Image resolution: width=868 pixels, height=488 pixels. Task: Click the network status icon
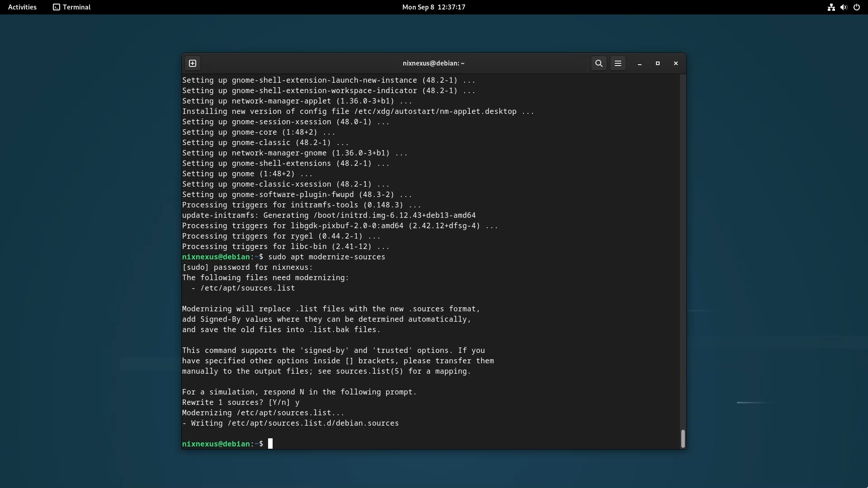831,7
